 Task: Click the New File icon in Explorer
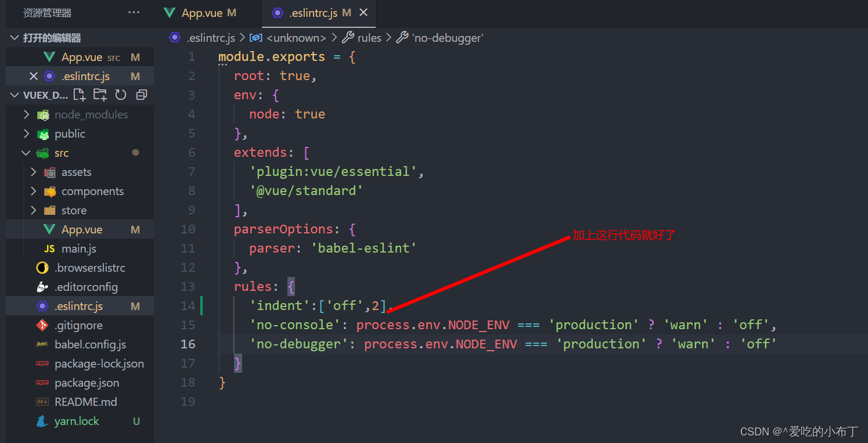click(80, 95)
